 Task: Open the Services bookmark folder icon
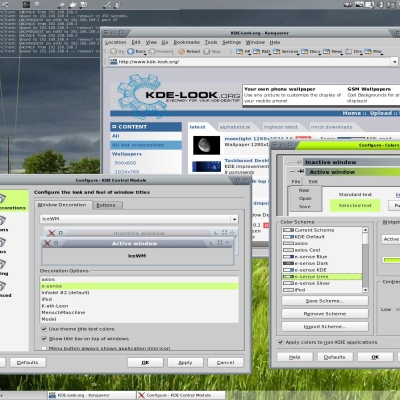coord(277,51)
